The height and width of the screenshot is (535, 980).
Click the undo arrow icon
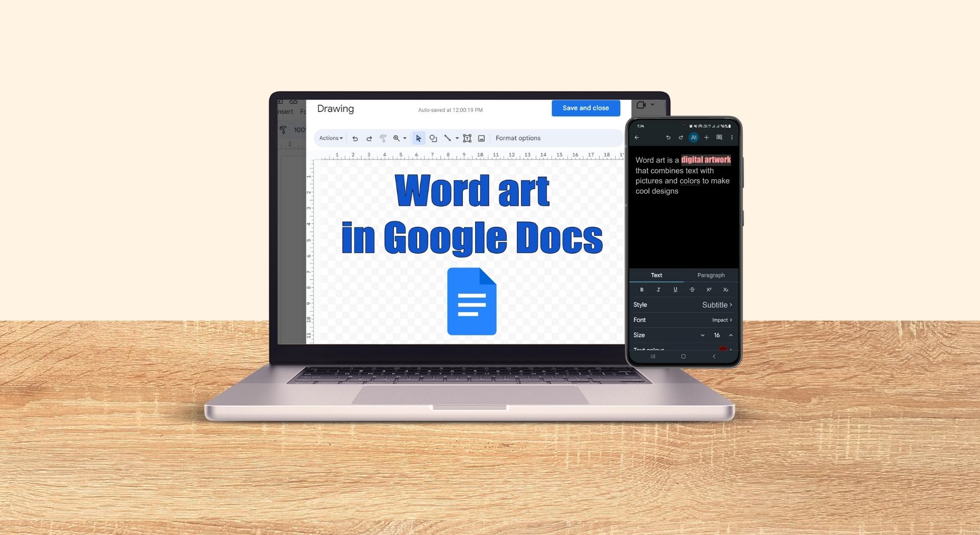[353, 138]
